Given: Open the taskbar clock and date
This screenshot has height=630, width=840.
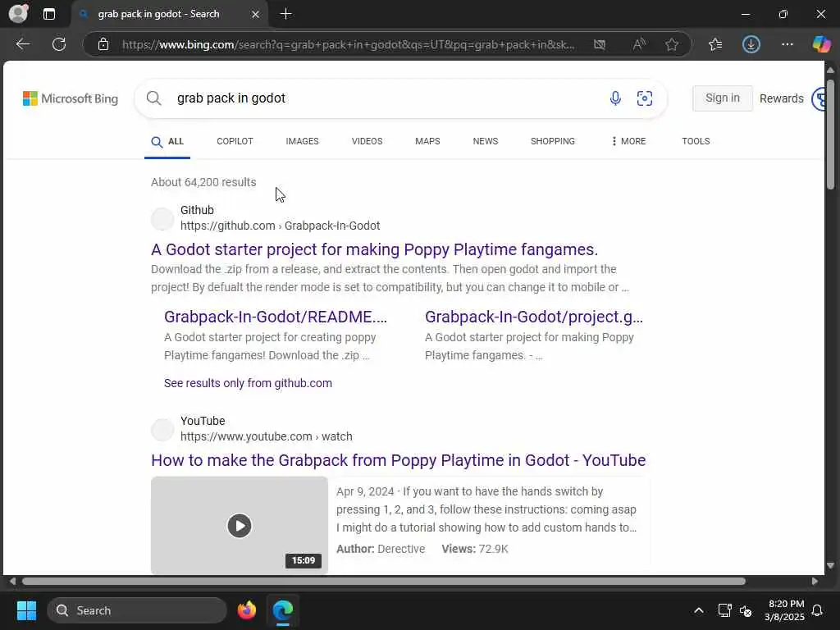Looking at the screenshot, I should pos(785,610).
